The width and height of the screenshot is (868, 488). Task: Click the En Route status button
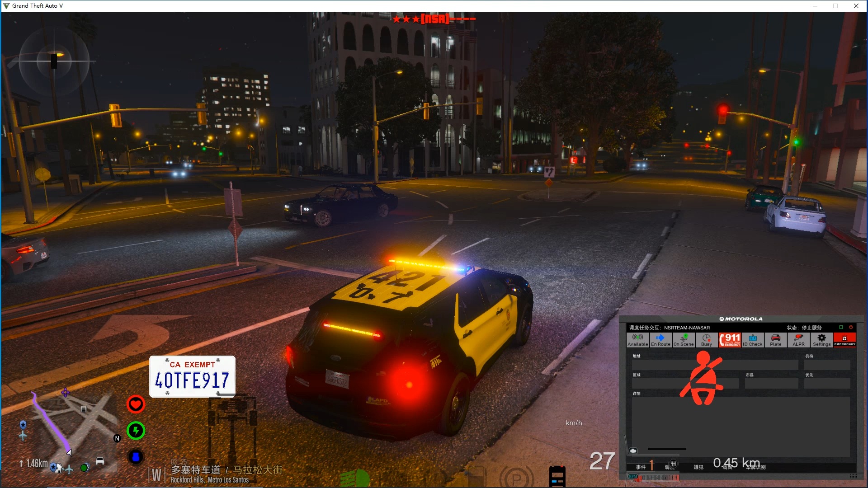[660, 340]
